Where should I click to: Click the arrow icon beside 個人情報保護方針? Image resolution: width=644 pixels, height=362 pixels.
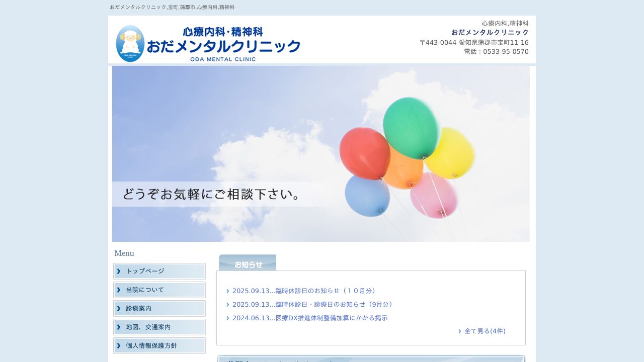point(119,345)
